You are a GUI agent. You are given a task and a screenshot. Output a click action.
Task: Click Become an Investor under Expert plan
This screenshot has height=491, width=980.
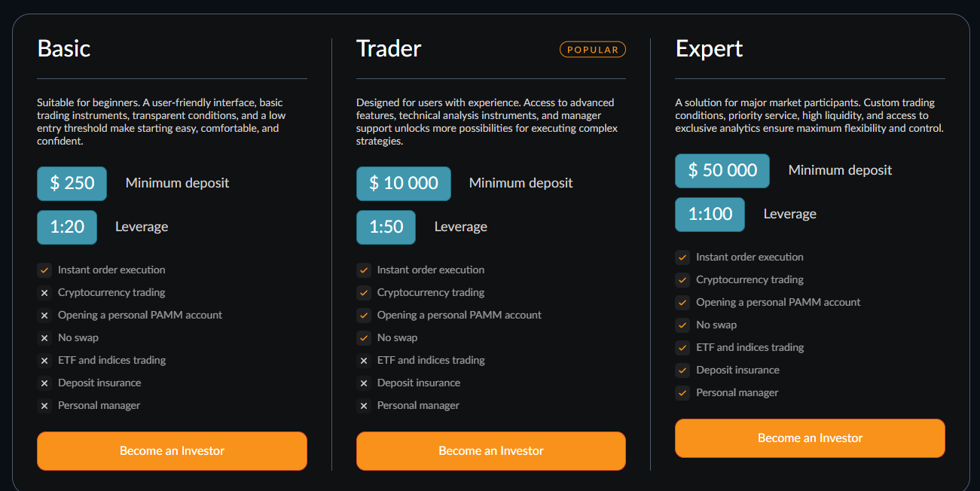coord(810,438)
